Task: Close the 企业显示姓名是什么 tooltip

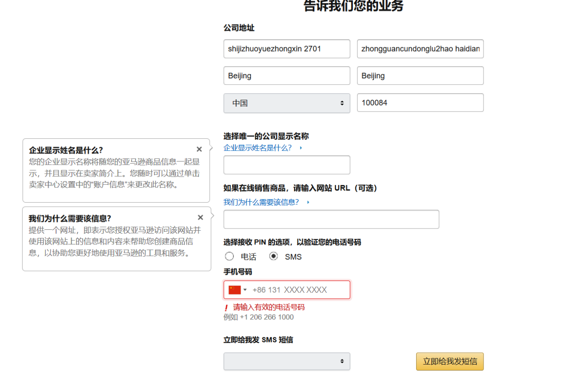Action: coord(199,149)
